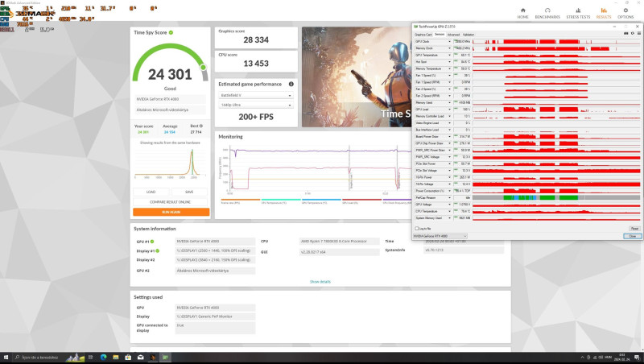Open the NVIDIA GeForce RTX 4080 device selector in GPU-Z
The image size is (644, 364).
coord(440,236)
